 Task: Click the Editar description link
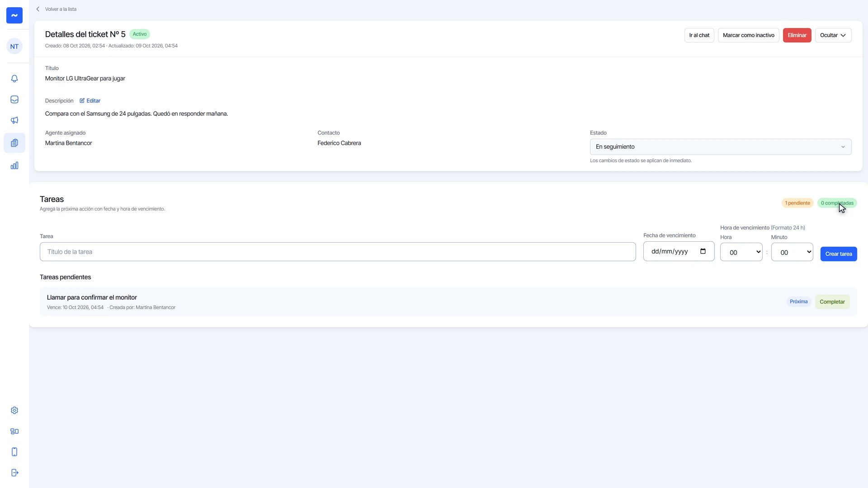[90, 101]
